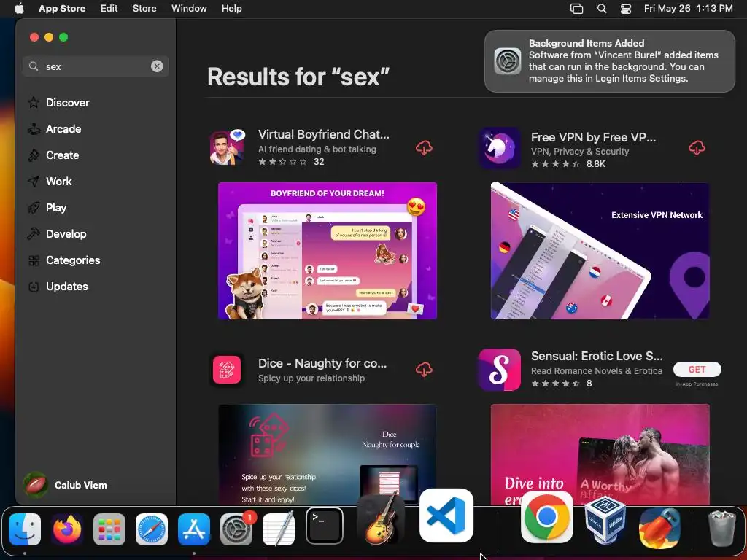Click the Arcade joystick icon

pos(34,128)
